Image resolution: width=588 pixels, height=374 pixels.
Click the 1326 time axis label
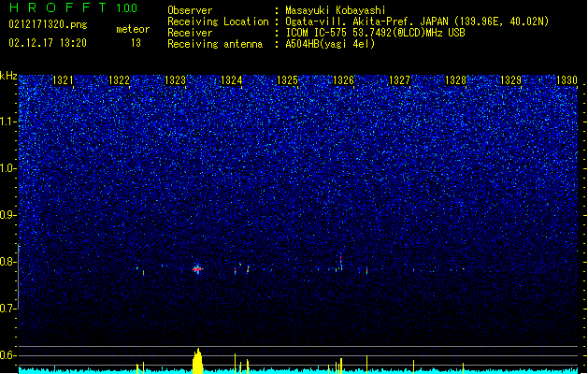coord(343,80)
